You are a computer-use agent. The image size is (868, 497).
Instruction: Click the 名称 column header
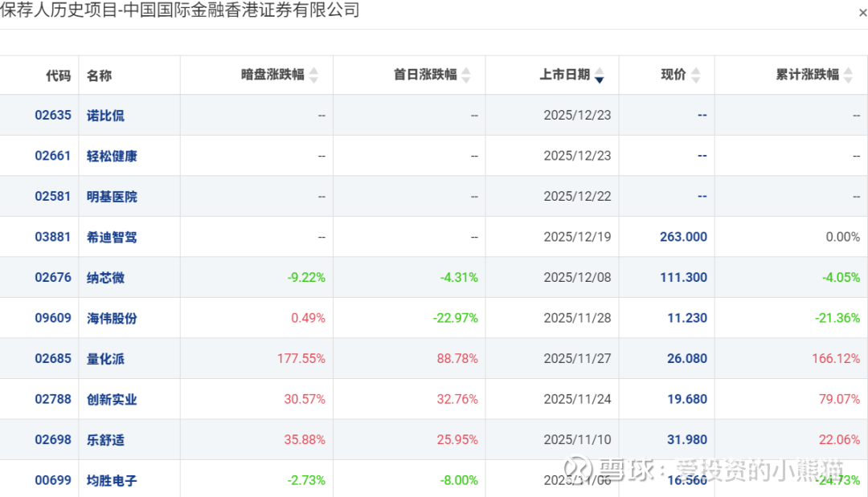[x=99, y=75]
